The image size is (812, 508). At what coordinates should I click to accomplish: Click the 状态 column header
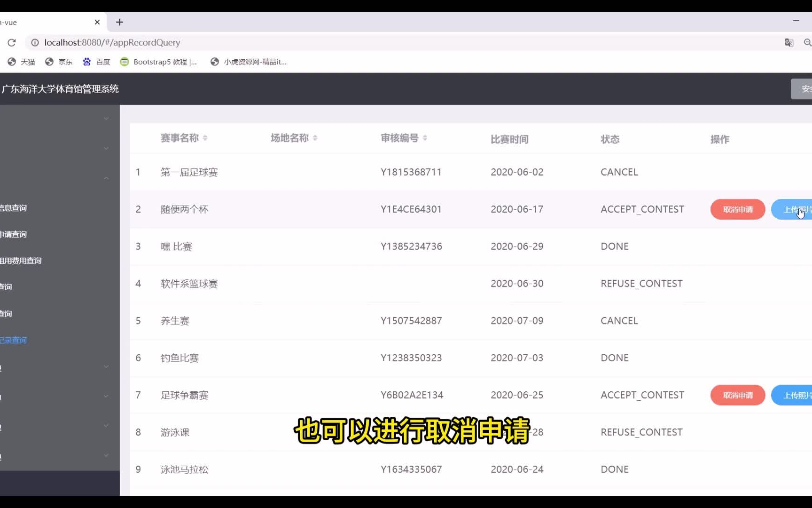pos(610,139)
